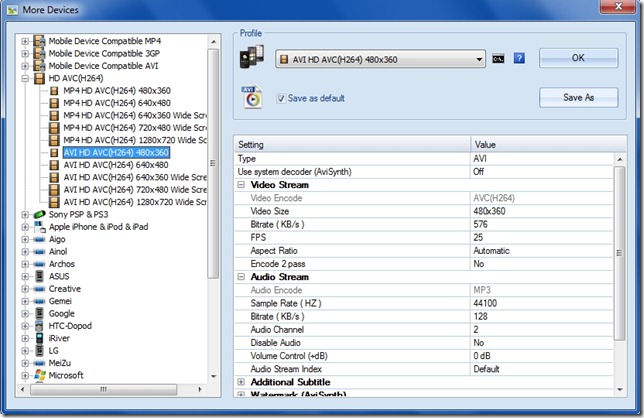Collapse the HD AVC(H264) tree node
The height and width of the screenshot is (418, 644).
25,78
